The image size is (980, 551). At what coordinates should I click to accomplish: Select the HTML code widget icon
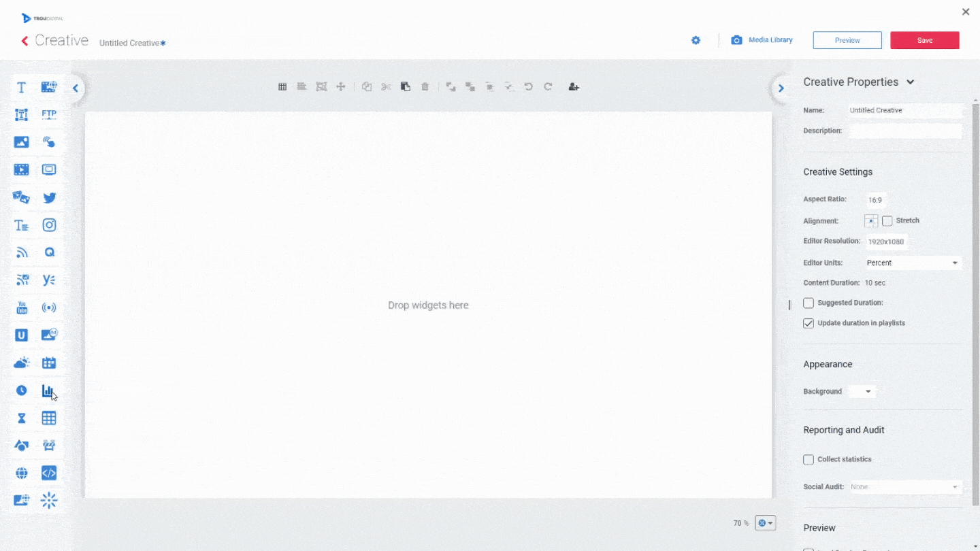coord(49,473)
